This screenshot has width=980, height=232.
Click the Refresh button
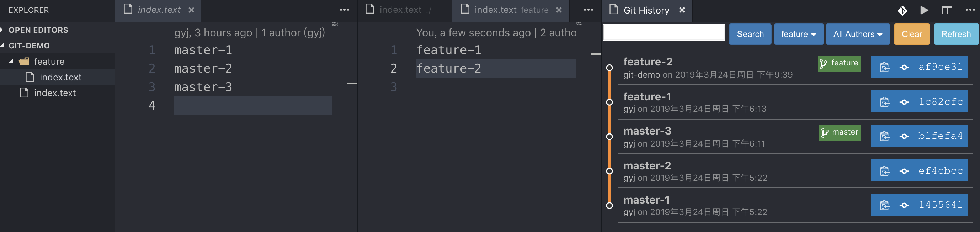point(956,34)
